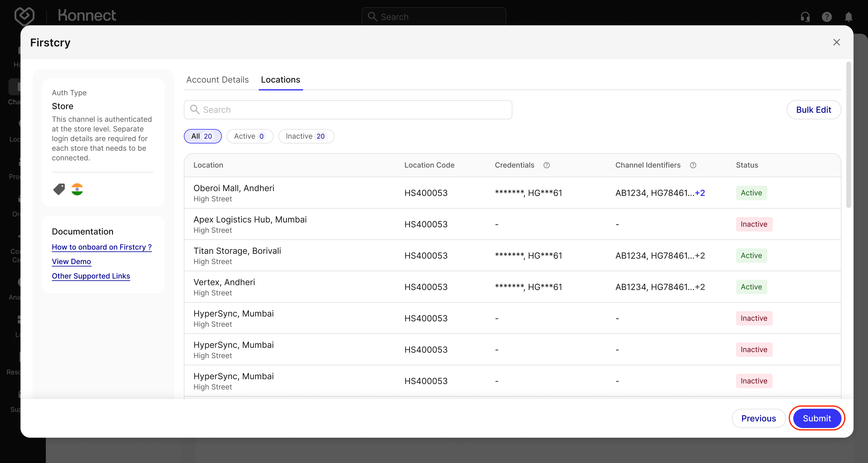868x463 pixels.
Task: Open the notifications bell icon
Action: click(848, 17)
